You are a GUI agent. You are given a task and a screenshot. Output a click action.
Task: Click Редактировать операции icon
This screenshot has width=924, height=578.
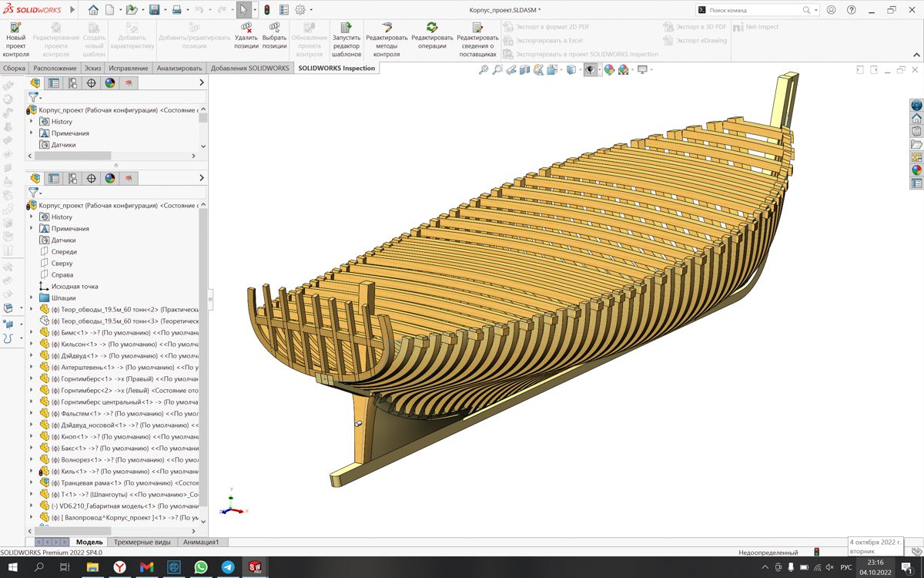pyautogui.click(x=432, y=28)
